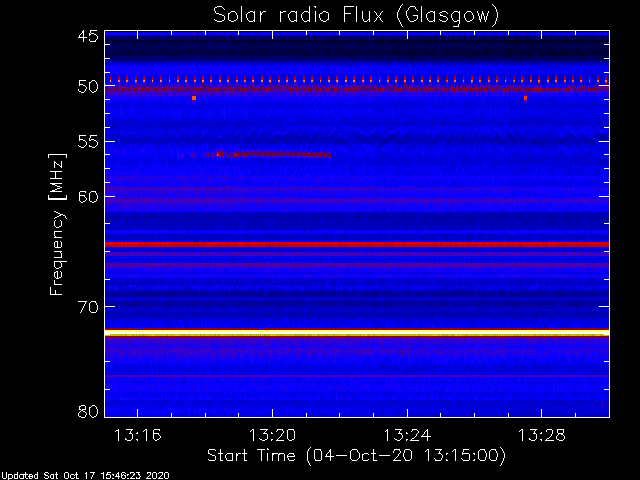Click the 'Start Time (04-Oct-20 13:15:00)' label

pyautogui.click(x=356, y=456)
